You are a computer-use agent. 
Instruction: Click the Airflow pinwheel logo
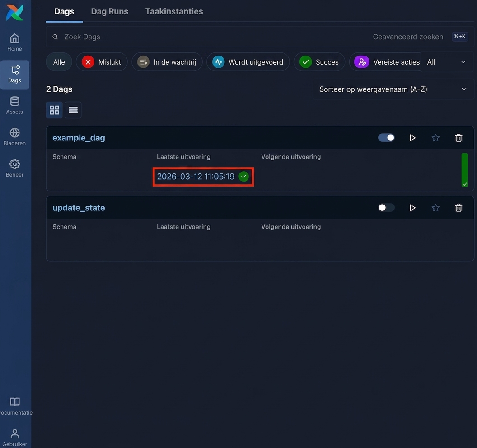click(14, 13)
